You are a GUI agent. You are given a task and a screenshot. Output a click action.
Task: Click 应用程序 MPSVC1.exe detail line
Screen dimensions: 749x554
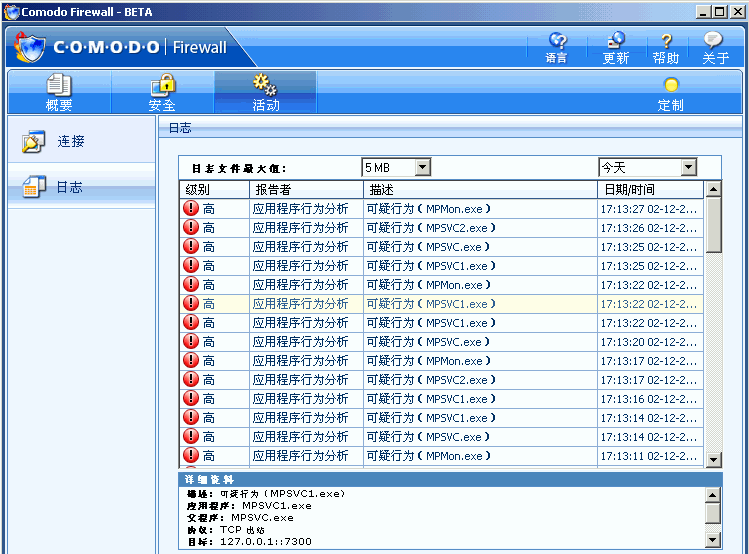pos(249,506)
